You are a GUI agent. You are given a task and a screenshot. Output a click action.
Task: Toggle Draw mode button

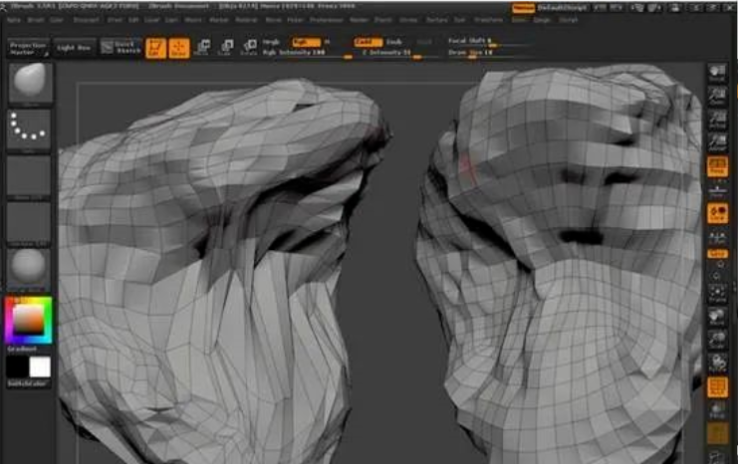tap(179, 48)
